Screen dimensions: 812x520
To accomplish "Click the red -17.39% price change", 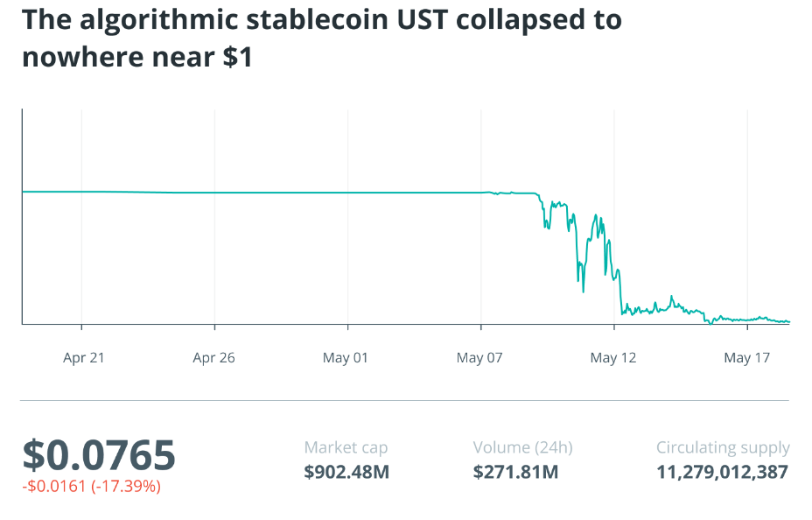I will click(x=91, y=486).
